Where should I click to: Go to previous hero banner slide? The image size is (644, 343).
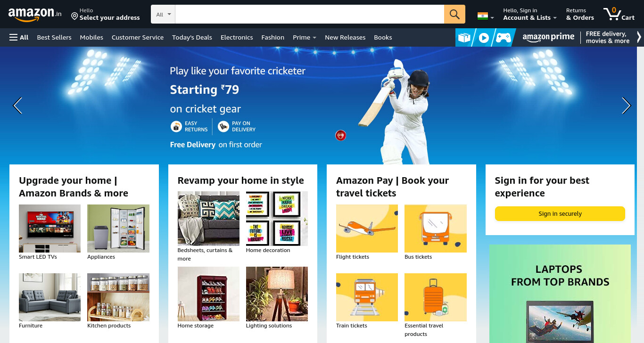17,106
